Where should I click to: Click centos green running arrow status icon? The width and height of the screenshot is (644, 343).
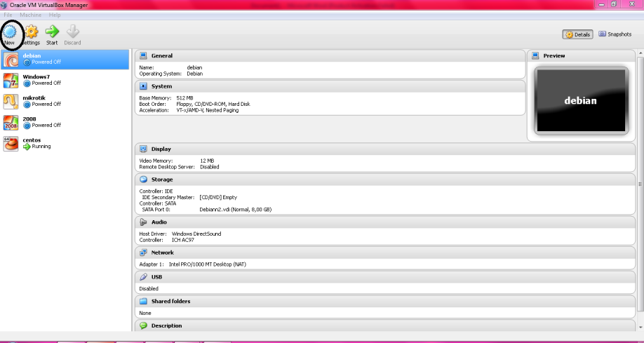pyautogui.click(x=27, y=147)
